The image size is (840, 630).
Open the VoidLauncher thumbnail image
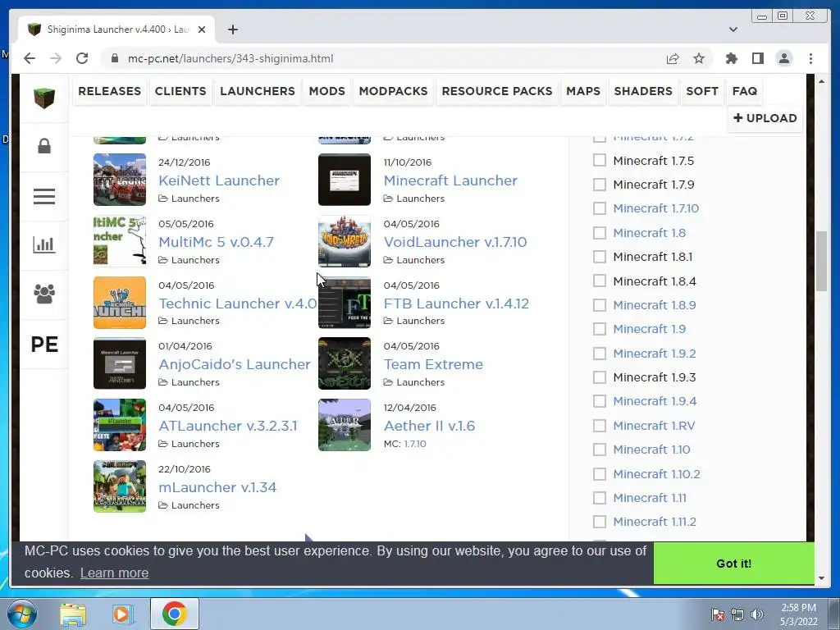345,241
